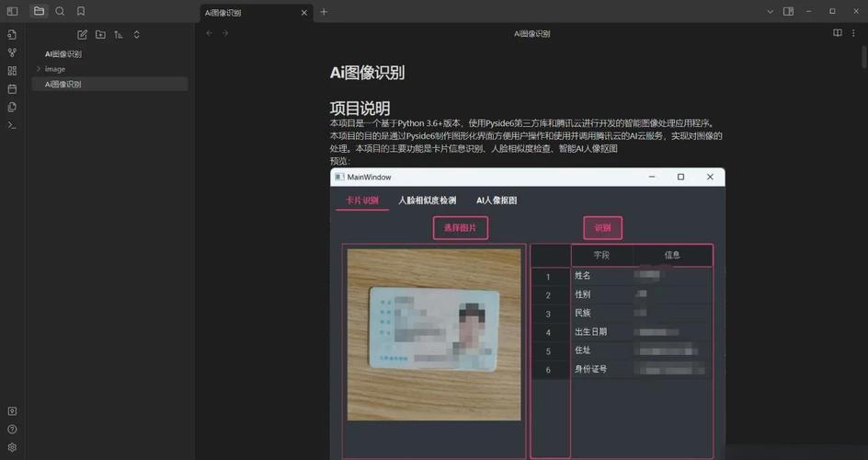The width and height of the screenshot is (868, 460).
Task: Open the help question-mark icon
Action: 12,429
